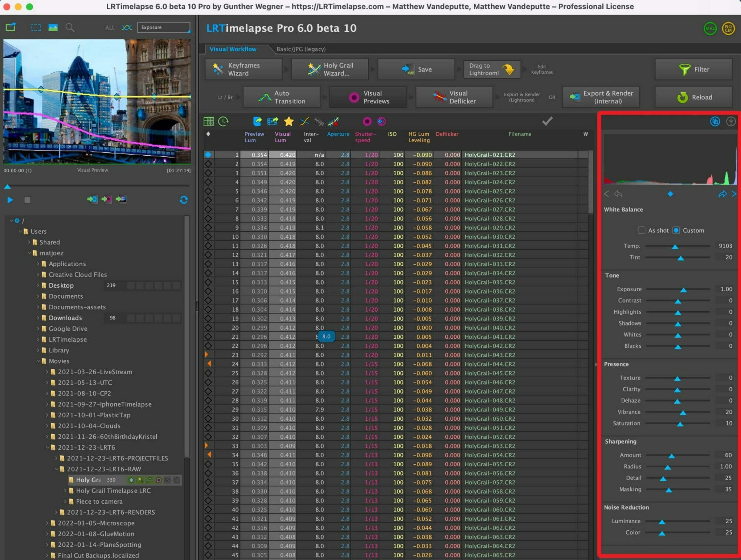Collapse the Users folder
741x560 pixels.
[x=20, y=231]
